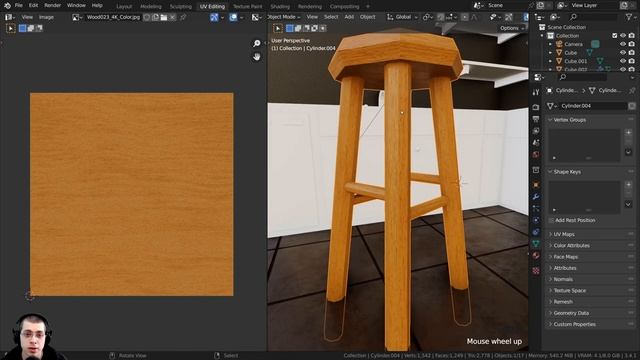Image resolution: width=640 pixels, height=360 pixels.
Task: Unlink the Wood023 image with X
Action: 172,17
